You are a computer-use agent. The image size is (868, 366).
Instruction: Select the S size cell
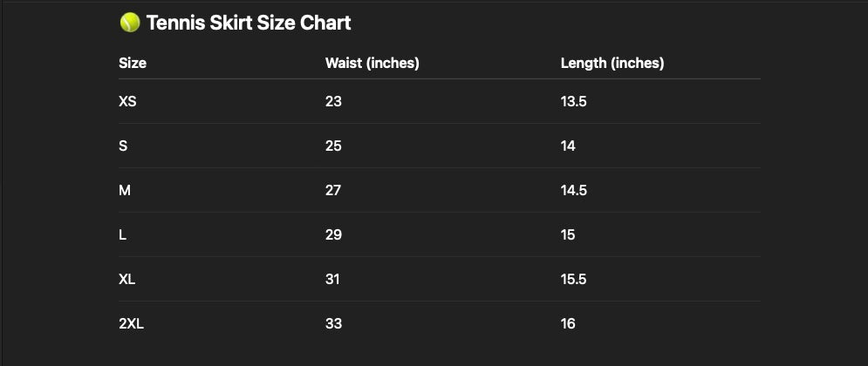(123, 146)
